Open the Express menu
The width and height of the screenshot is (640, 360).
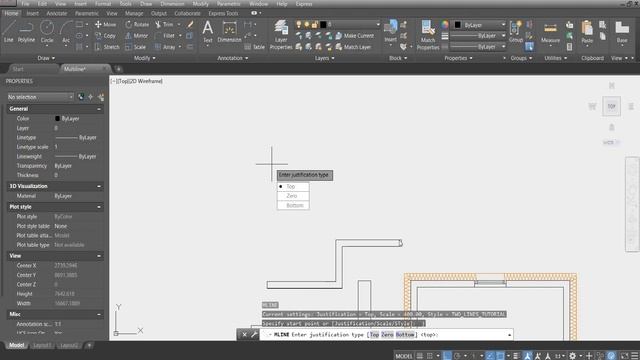[304, 4]
